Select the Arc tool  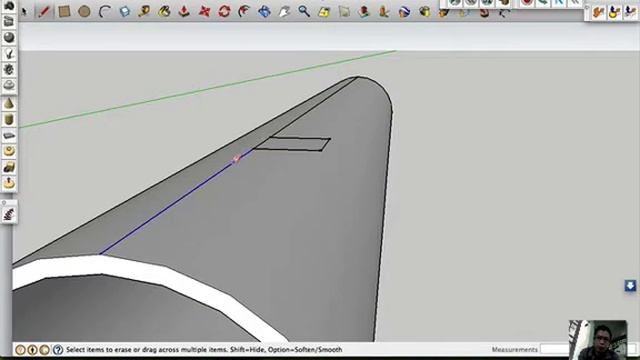104,11
